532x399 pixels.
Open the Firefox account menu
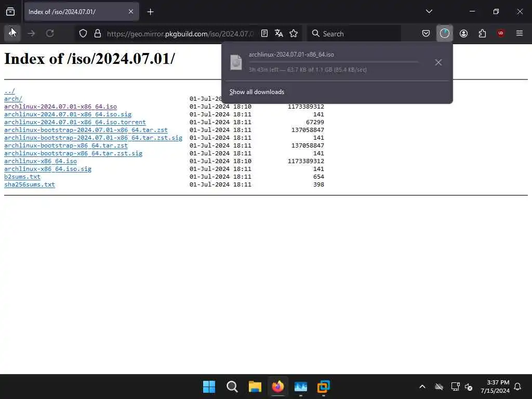point(463,33)
